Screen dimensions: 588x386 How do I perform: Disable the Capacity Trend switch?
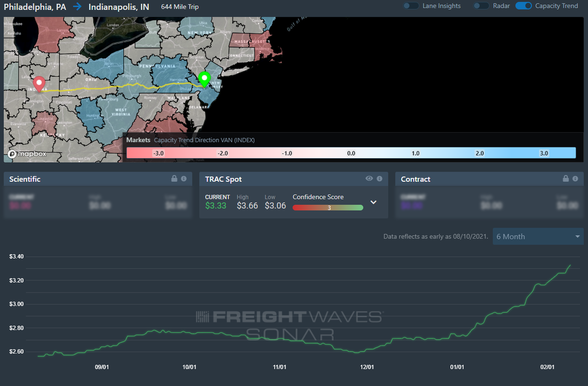tap(523, 6)
